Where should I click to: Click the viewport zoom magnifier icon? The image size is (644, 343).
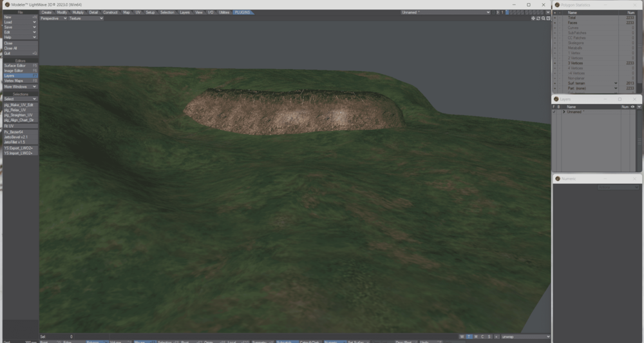coord(542,18)
